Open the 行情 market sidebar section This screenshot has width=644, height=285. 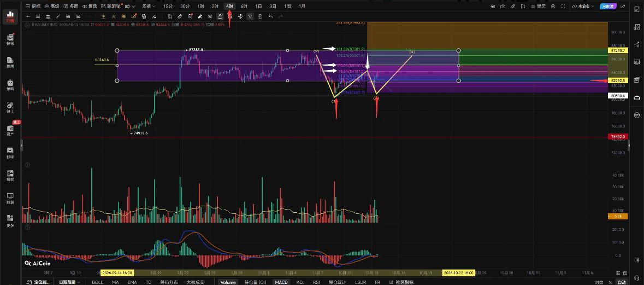pyautogui.click(x=10, y=16)
